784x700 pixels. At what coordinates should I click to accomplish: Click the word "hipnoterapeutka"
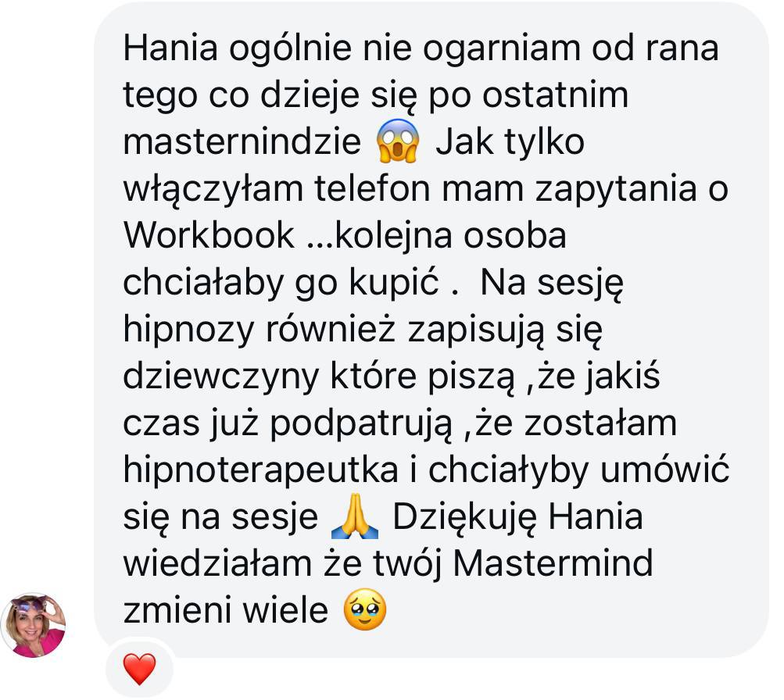coord(260,470)
